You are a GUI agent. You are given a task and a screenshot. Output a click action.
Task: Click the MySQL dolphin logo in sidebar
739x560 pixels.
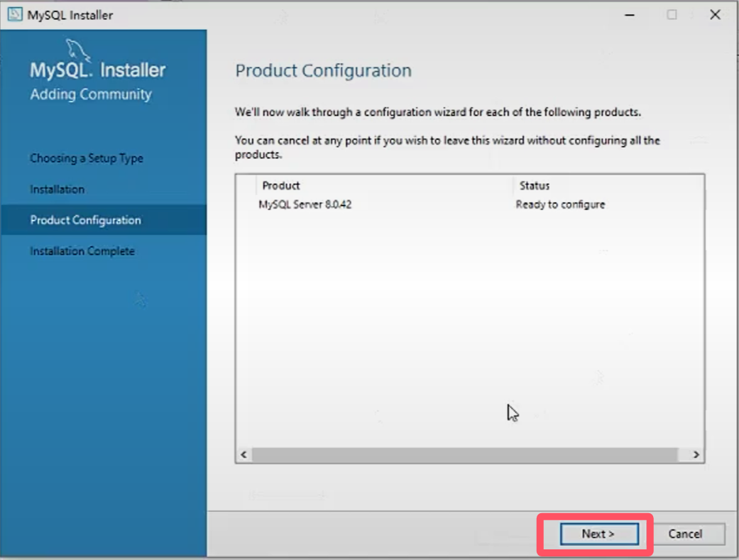coord(78,50)
